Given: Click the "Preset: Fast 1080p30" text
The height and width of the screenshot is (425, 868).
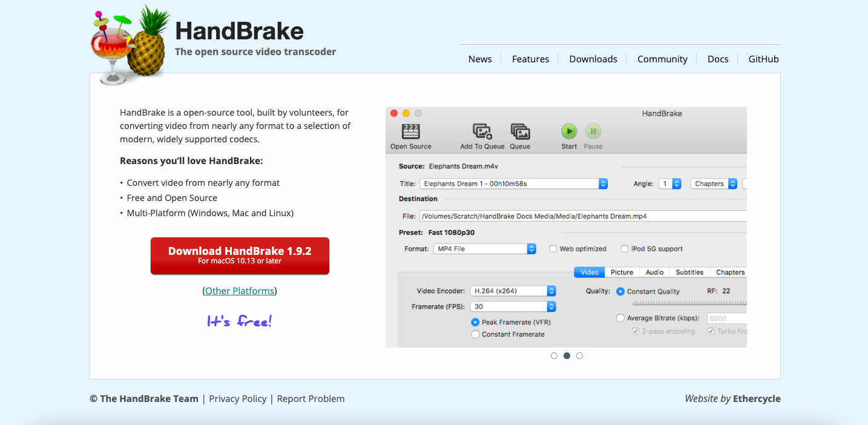Looking at the screenshot, I should pyautogui.click(x=436, y=232).
